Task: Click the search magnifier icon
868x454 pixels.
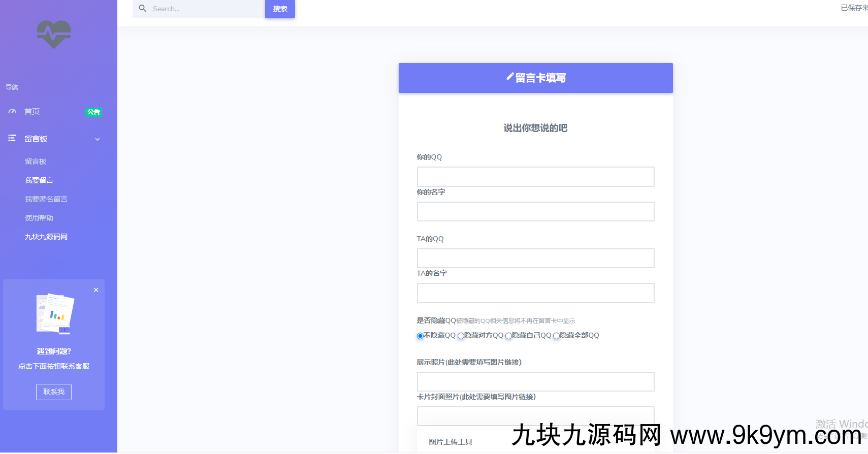Action: 143,9
